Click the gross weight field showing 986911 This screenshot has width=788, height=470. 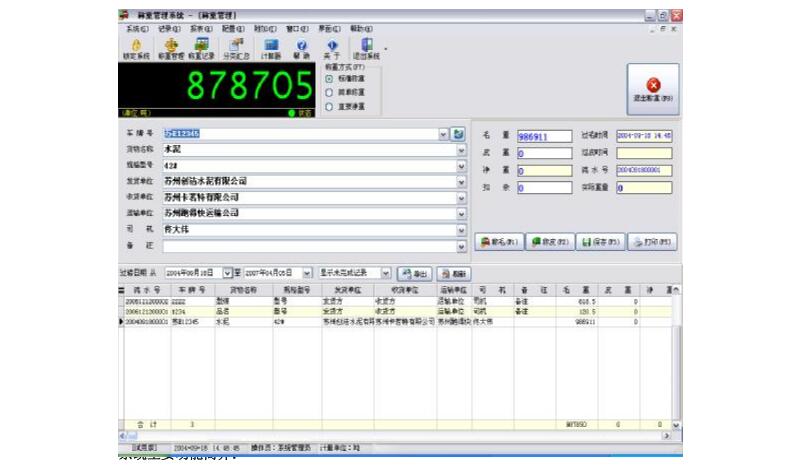(545, 137)
